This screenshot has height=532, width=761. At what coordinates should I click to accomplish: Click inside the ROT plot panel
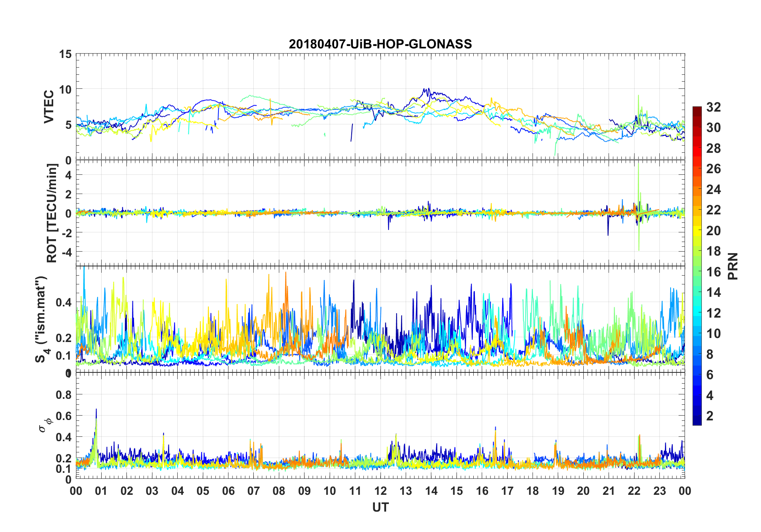[x=380, y=213]
